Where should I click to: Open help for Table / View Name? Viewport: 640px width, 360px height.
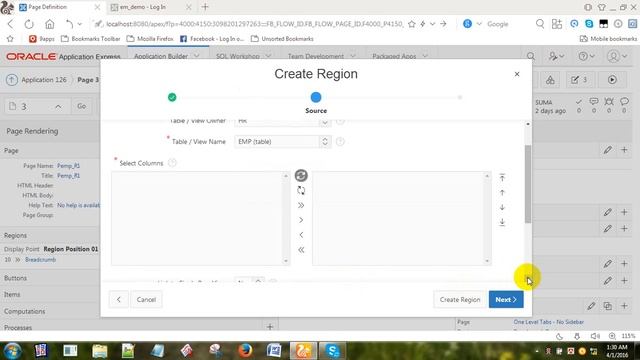[x=340, y=142]
